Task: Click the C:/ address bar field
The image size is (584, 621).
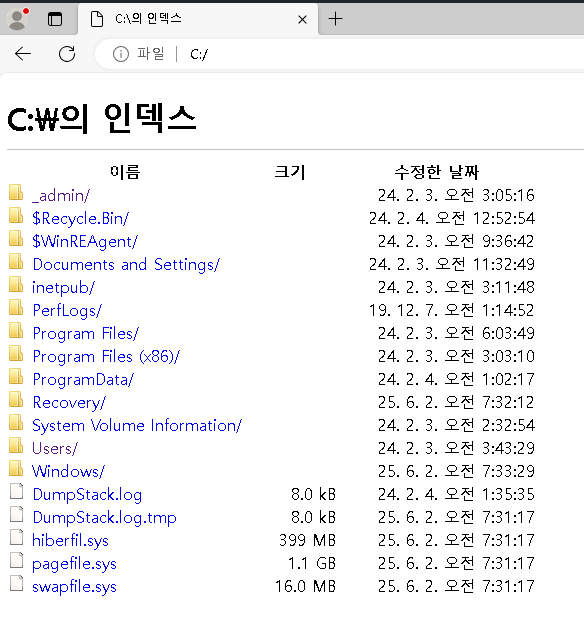Action: pyautogui.click(x=341, y=54)
